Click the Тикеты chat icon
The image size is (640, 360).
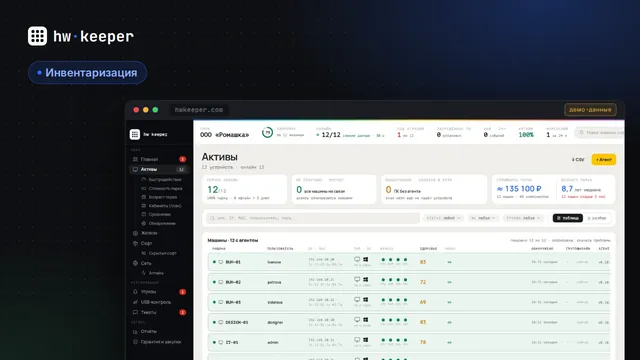(135, 312)
